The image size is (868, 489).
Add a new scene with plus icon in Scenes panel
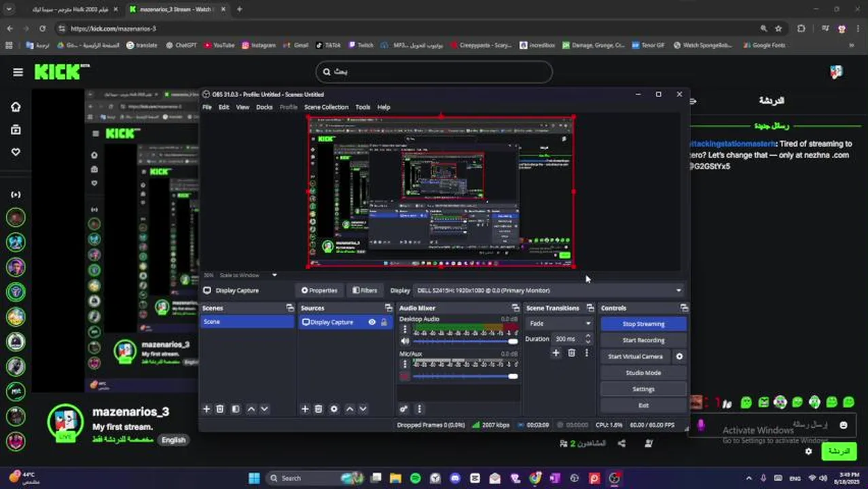[206, 409]
